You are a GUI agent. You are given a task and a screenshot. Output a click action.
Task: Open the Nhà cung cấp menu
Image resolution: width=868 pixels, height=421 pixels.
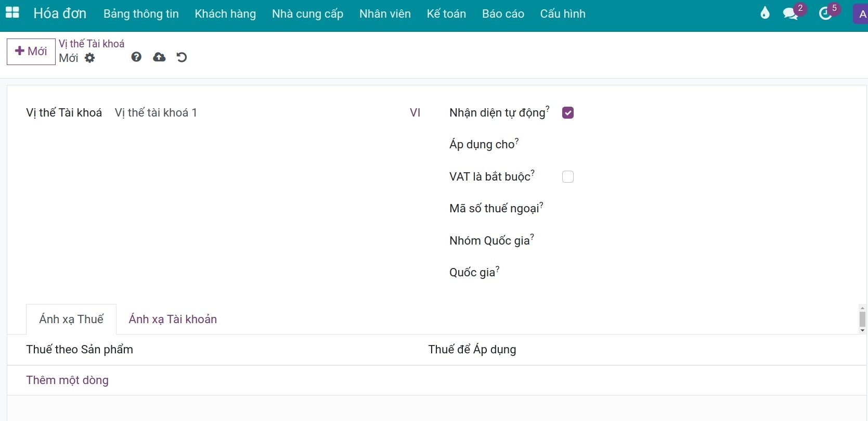tap(308, 14)
